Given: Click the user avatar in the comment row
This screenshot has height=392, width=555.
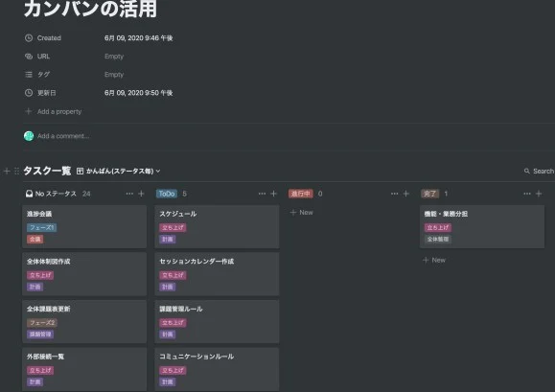Looking at the screenshot, I should (29, 136).
